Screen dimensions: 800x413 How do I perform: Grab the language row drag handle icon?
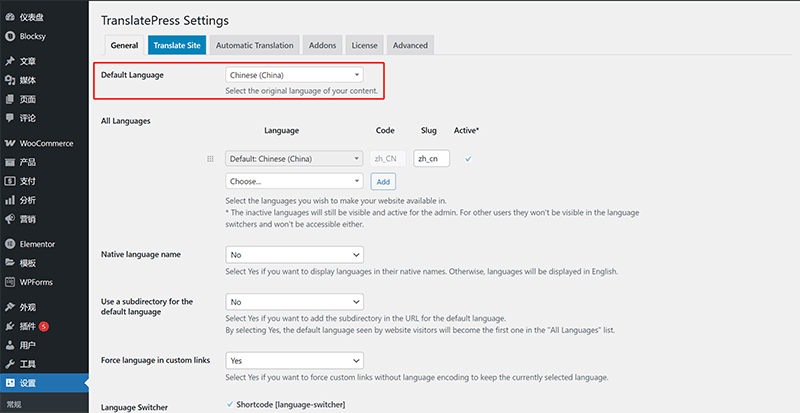(x=210, y=159)
